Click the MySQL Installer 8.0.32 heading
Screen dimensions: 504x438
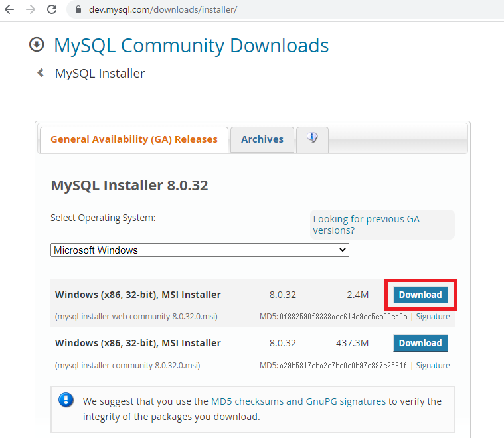click(129, 185)
